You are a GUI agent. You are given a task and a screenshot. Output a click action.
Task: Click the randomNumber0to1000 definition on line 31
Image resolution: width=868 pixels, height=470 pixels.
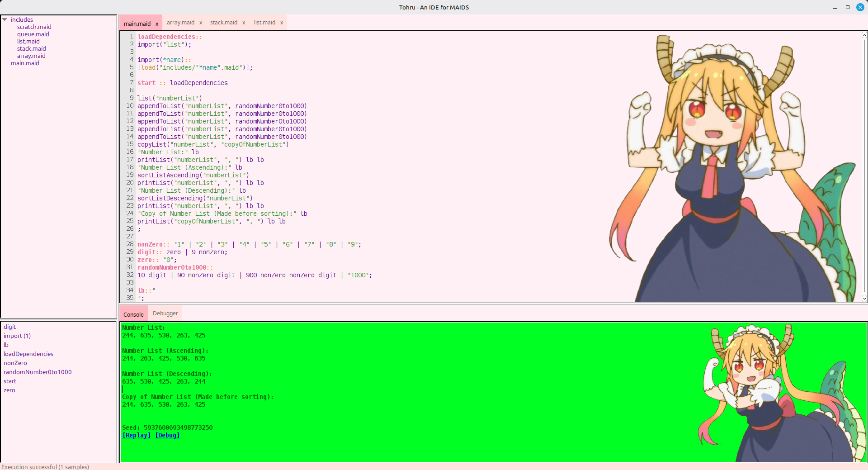(x=175, y=267)
